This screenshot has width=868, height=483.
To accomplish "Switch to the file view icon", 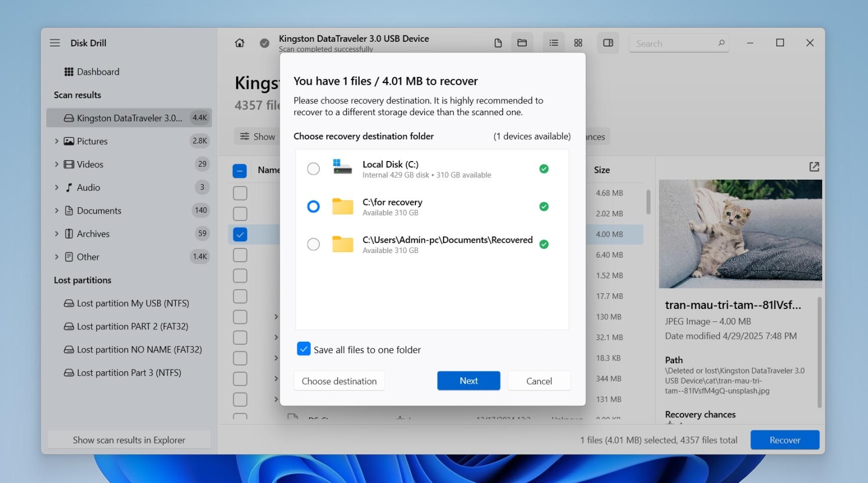I will pos(498,43).
